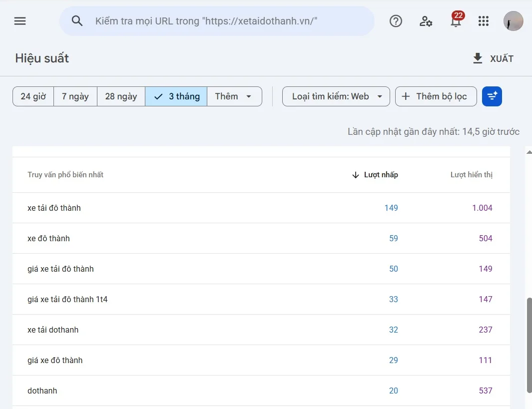Select the 24 giờ date range

(x=33, y=96)
